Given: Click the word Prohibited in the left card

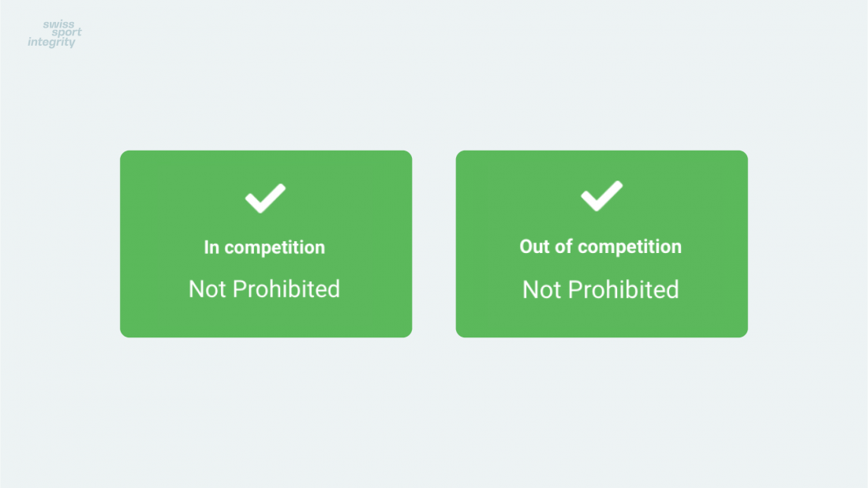Looking at the screenshot, I should [x=286, y=289].
